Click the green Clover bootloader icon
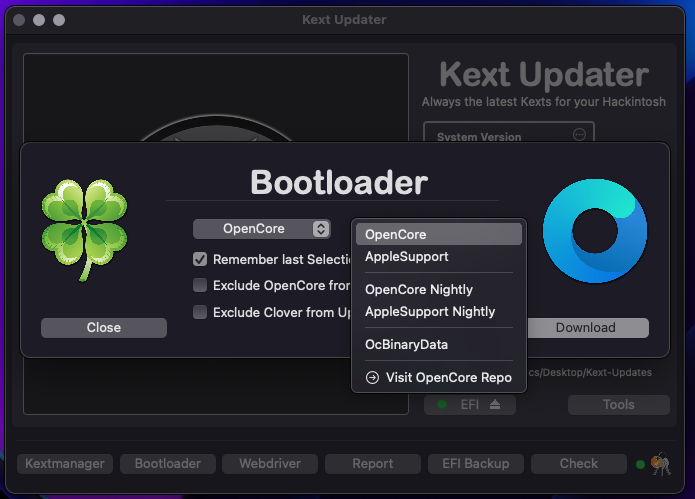This screenshot has width=695, height=499. click(84, 230)
